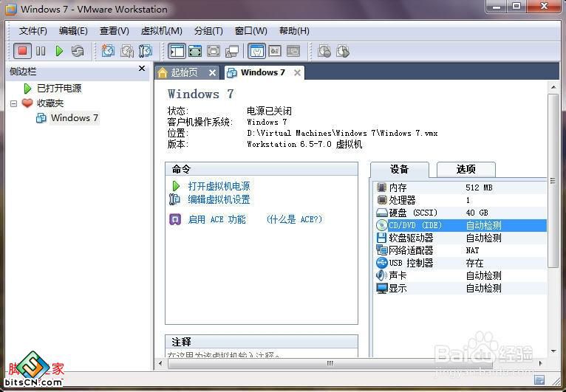Viewport: 566px width, 392px height.
Task: Click the Suspend (pause) toolbar icon
Action: point(41,51)
